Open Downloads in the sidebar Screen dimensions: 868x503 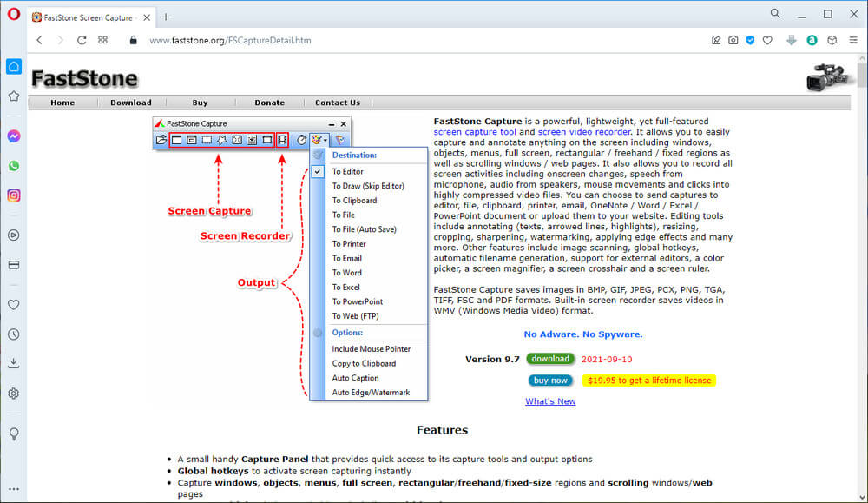pos(14,363)
